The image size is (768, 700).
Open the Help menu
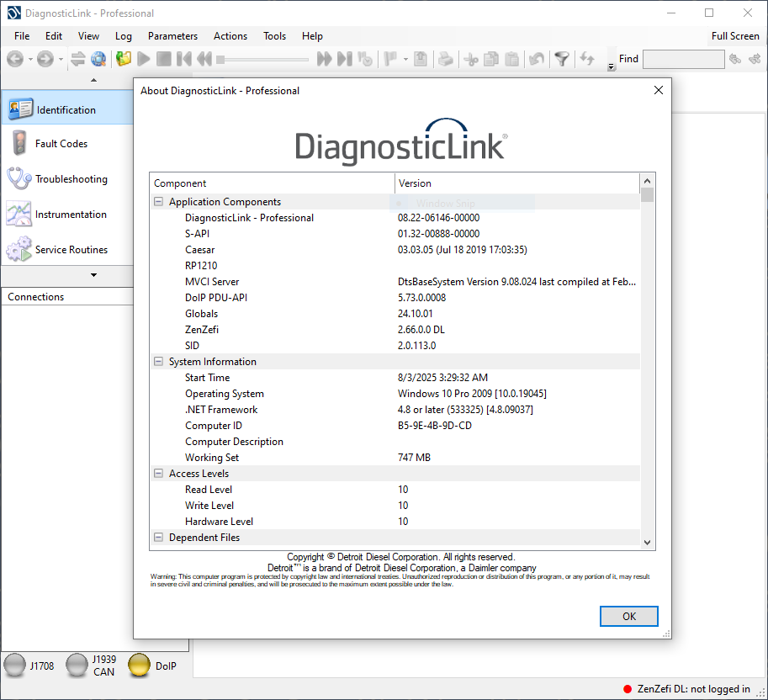[312, 36]
